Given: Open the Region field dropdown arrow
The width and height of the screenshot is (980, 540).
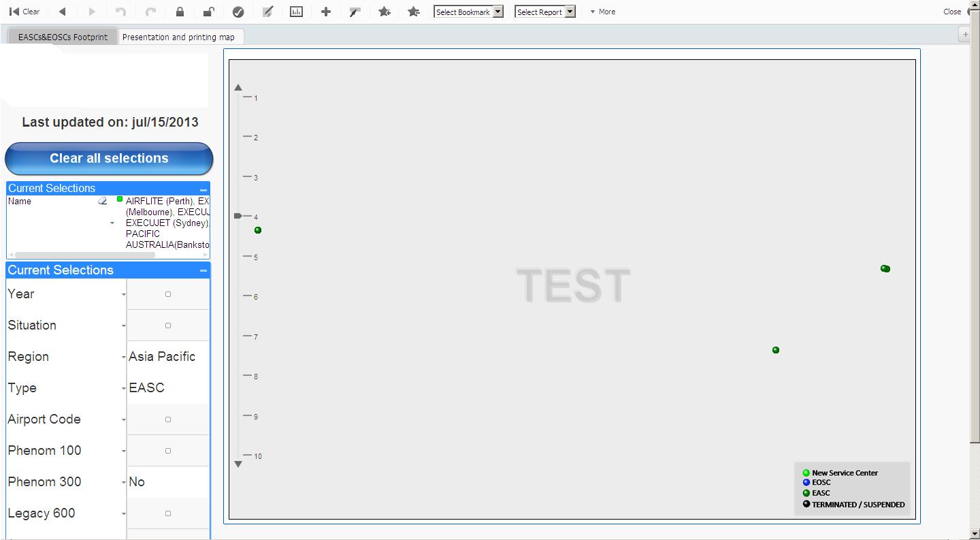Looking at the screenshot, I should tap(123, 358).
